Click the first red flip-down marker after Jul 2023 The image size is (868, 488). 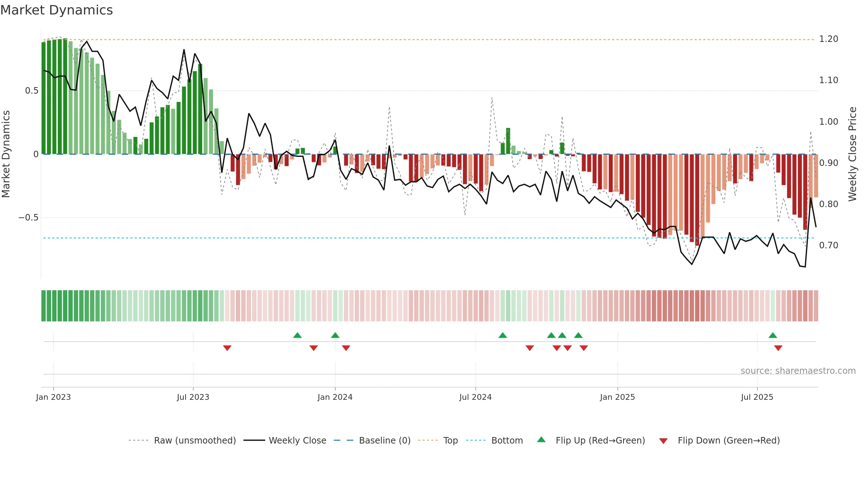pos(227,348)
